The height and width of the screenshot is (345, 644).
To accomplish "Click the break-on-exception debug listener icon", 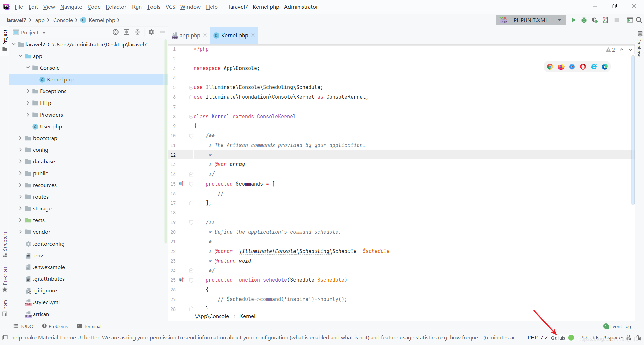I will 605,20.
